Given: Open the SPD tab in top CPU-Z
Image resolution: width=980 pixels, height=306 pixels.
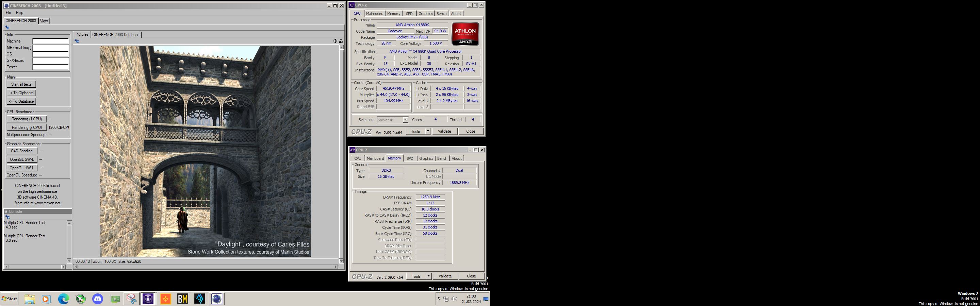Looking at the screenshot, I should tap(409, 14).
